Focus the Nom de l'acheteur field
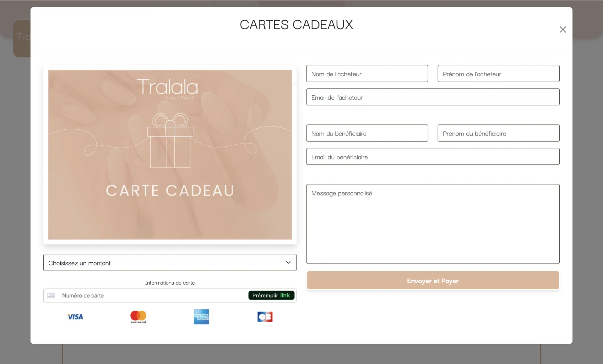This screenshot has height=364, width=603. pyautogui.click(x=367, y=74)
